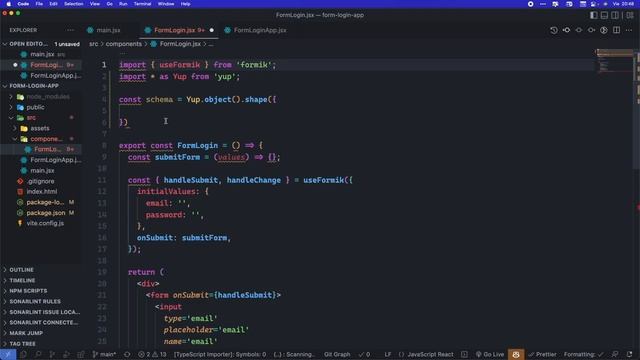This screenshot has height=360, width=640.
Task: Click src in breadcrumb path
Action: (x=93, y=44)
